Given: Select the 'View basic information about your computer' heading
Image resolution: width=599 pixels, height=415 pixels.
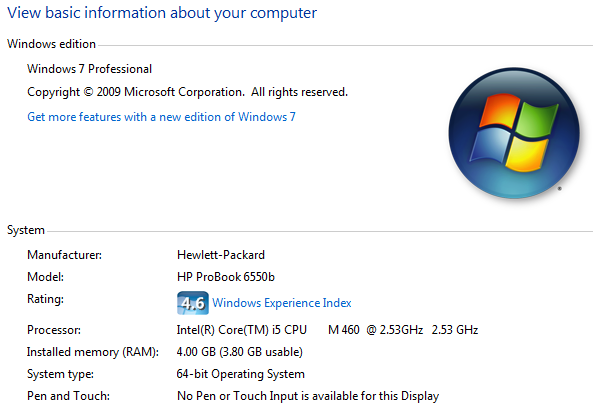Looking at the screenshot, I should pyautogui.click(x=162, y=13).
